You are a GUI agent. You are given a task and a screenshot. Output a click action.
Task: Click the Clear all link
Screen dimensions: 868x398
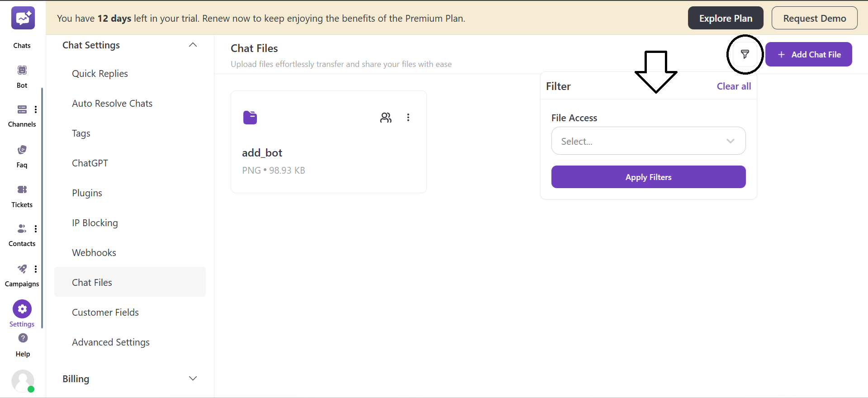pos(734,86)
